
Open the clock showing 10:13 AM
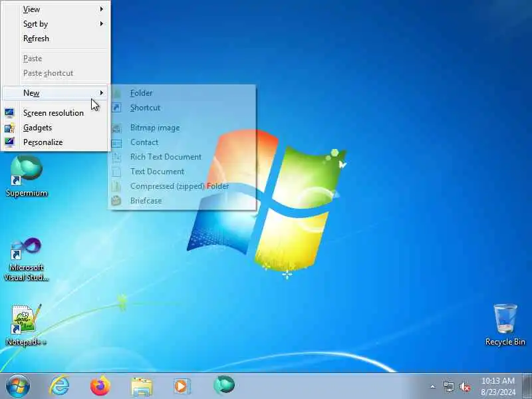coord(497,386)
